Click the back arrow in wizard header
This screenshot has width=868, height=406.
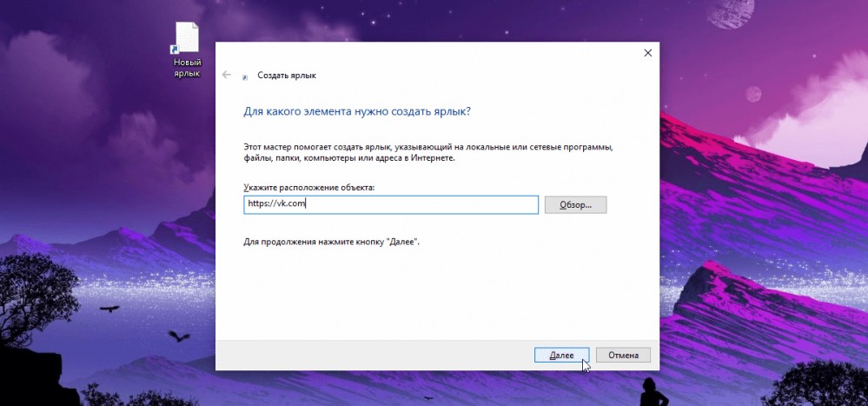tap(227, 75)
